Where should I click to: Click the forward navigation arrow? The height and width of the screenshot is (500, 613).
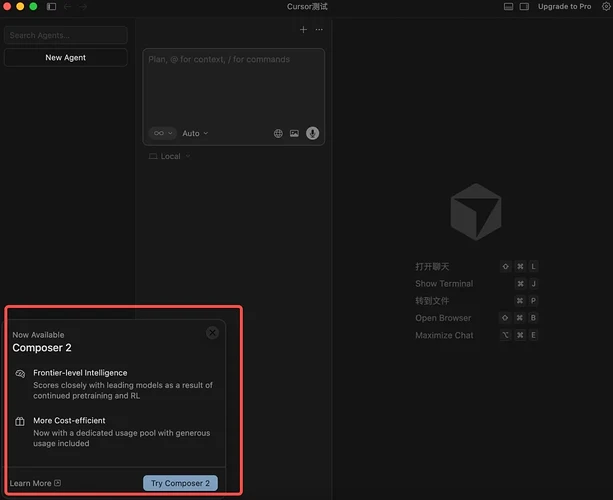pyautogui.click(x=83, y=6)
